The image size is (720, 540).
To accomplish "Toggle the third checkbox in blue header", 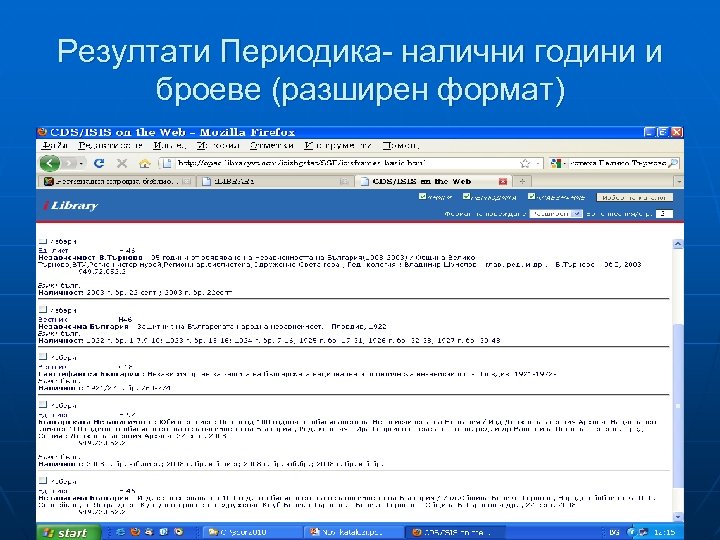I will (x=531, y=197).
